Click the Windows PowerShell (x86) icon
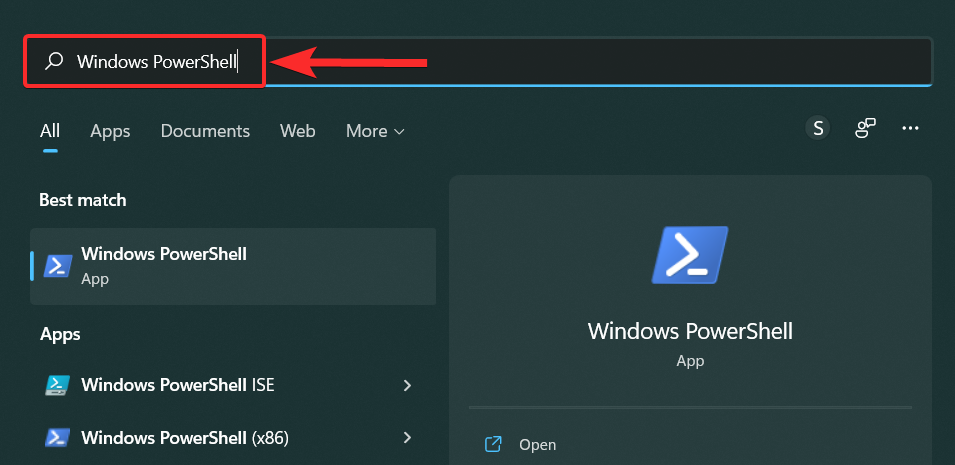 click(x=58, y=438)
